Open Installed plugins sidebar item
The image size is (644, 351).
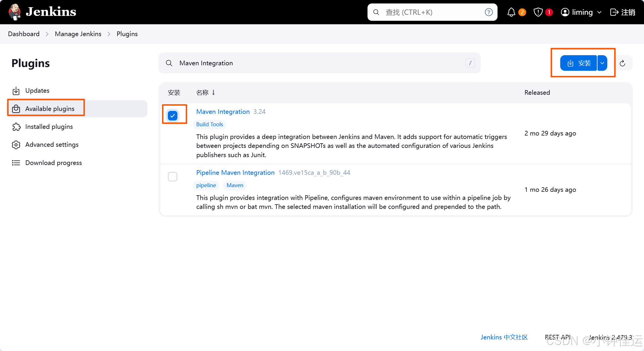coord(77,127)
